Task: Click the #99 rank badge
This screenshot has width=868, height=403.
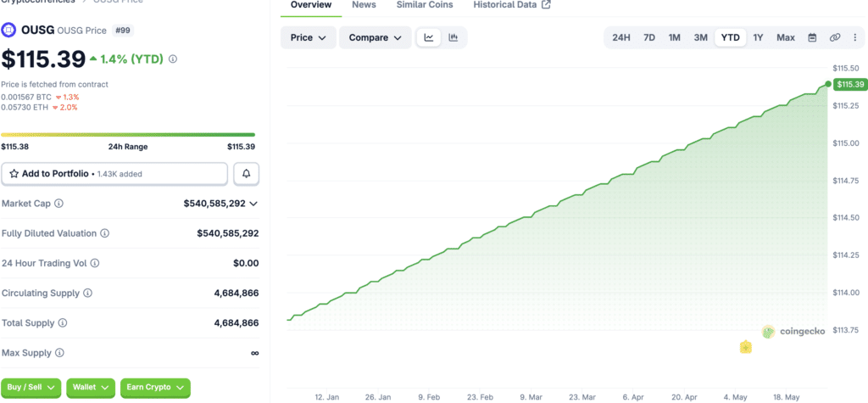Action: coord(122,31)
